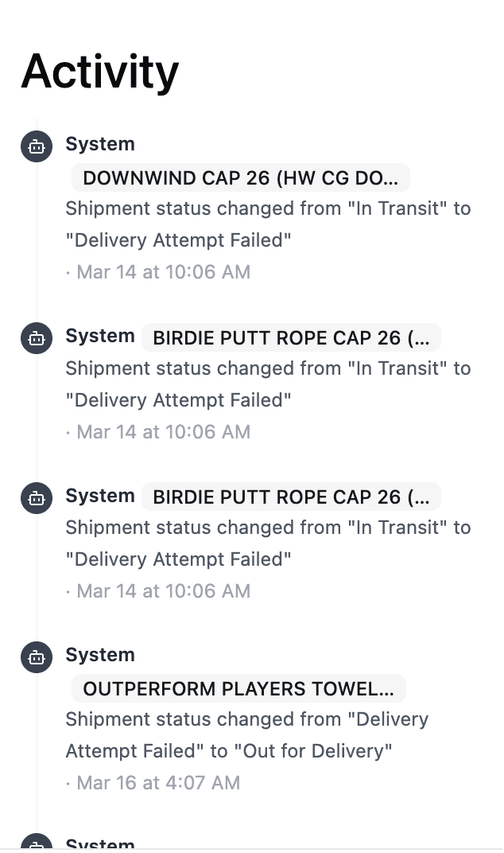The image size is (504, 853).
Task: Click the timestamp under the DOWNWIND CAP entry
Action: [159, 272]
